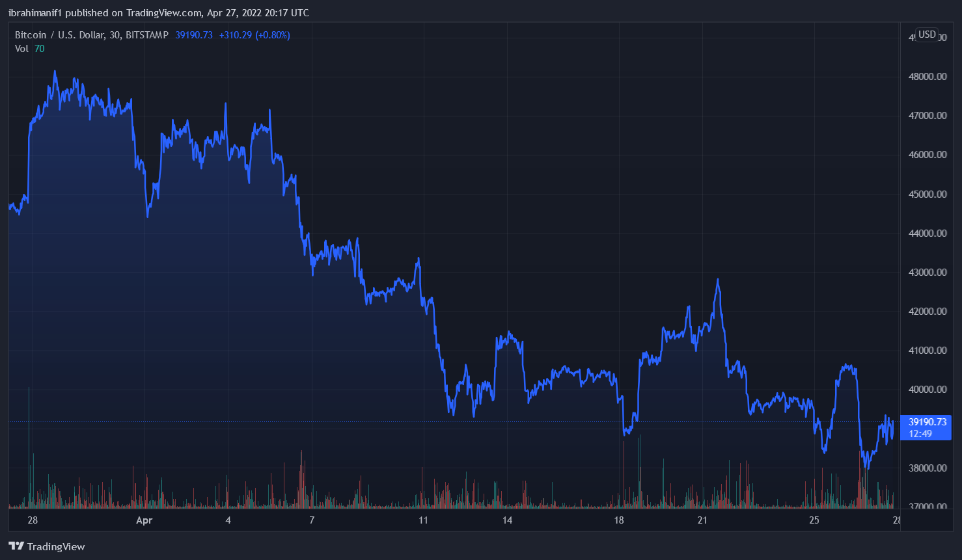Screen dimensions: 962x560
Task: Click the 40000.00 price axis label
Action: 927,390
